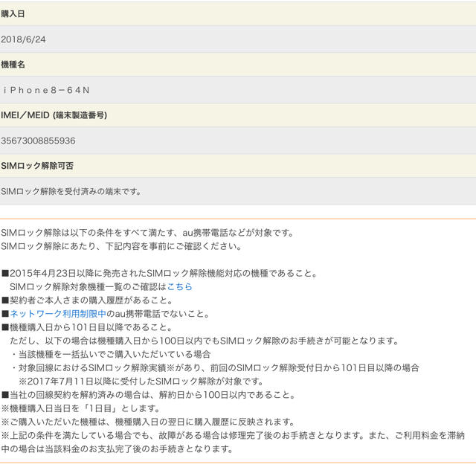Viewport: 476px width, 476px height.
Task: Click the 対象回線におけるSIMロック解除実績 bullet line
Action: [216, 367]
